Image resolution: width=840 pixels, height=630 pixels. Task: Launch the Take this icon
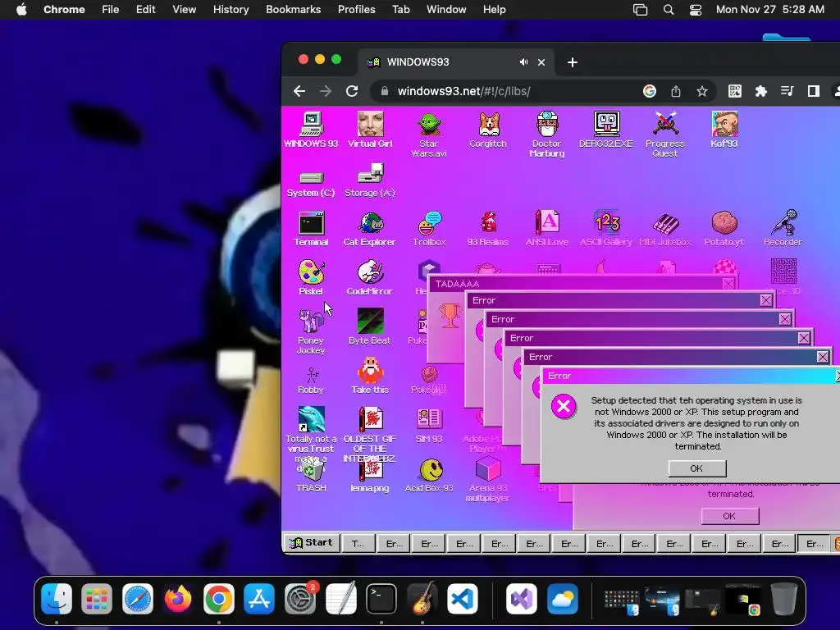[370, 376]
